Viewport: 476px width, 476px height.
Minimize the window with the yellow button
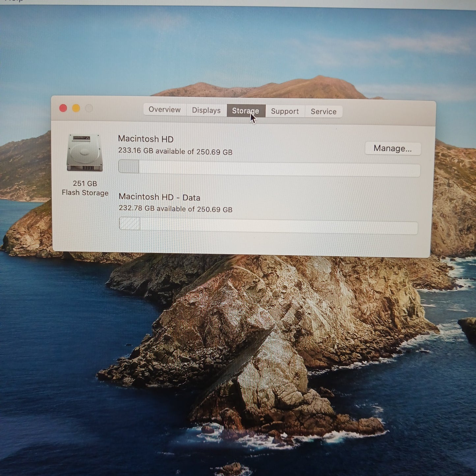coord(76,108)
